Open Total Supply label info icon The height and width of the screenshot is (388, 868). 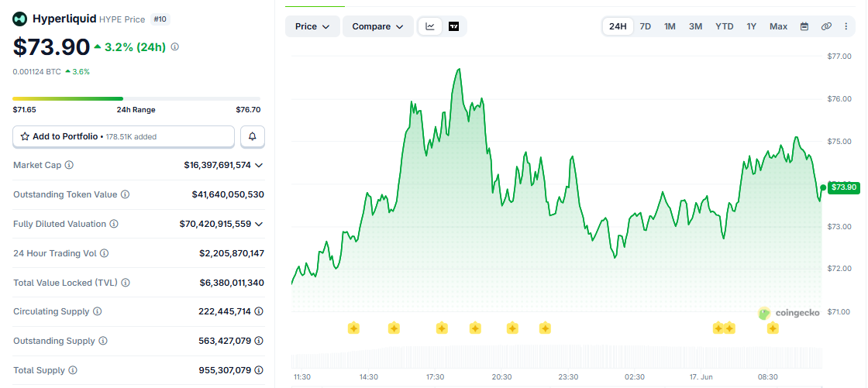pyautogui.click(x=73, y=370)
